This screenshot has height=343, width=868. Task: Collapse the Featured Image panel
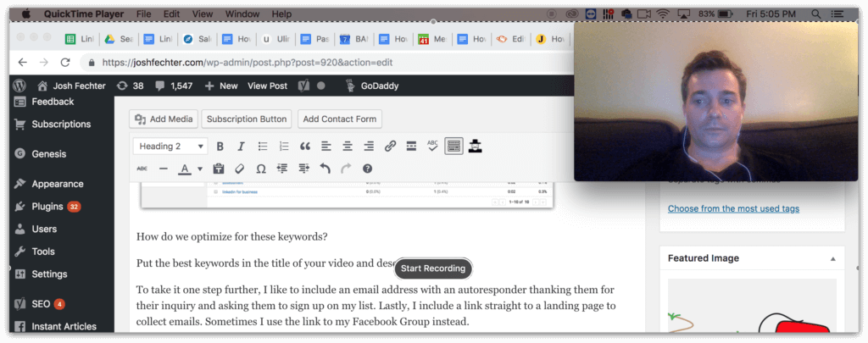pyautogui.click(x=832, y=259)
